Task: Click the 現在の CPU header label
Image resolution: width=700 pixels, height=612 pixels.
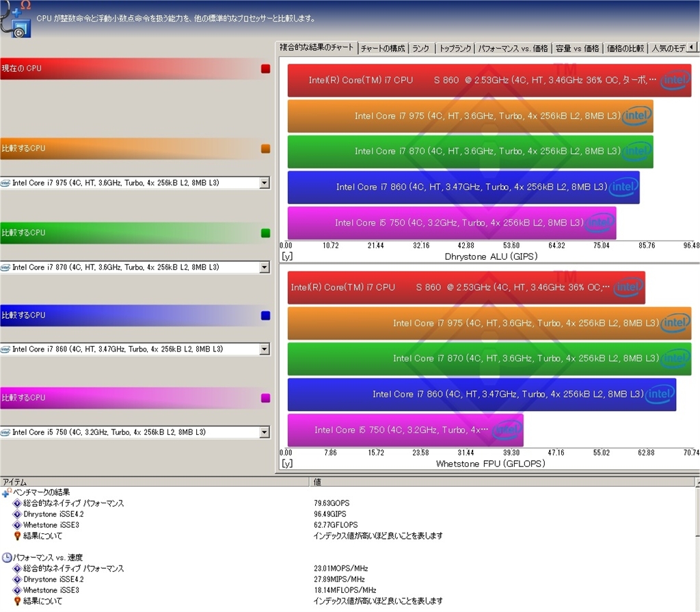Action: tap(21, 68)
